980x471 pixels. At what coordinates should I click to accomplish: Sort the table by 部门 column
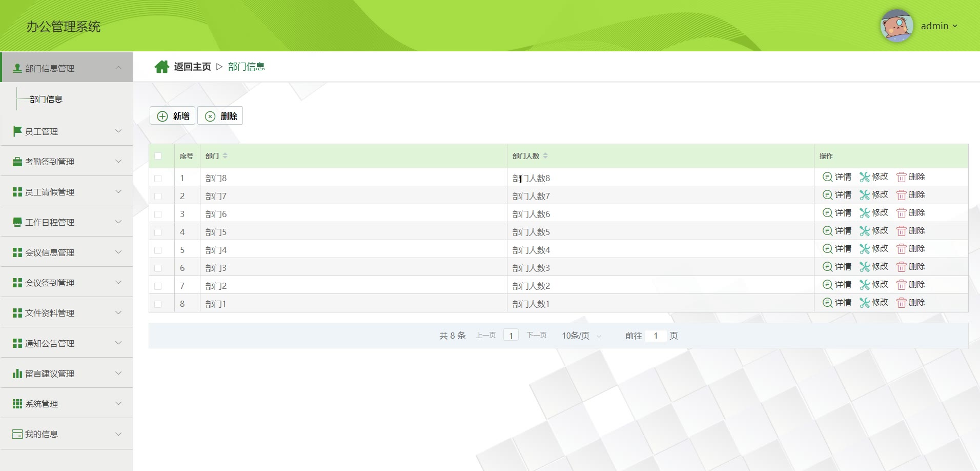(225, 156)
